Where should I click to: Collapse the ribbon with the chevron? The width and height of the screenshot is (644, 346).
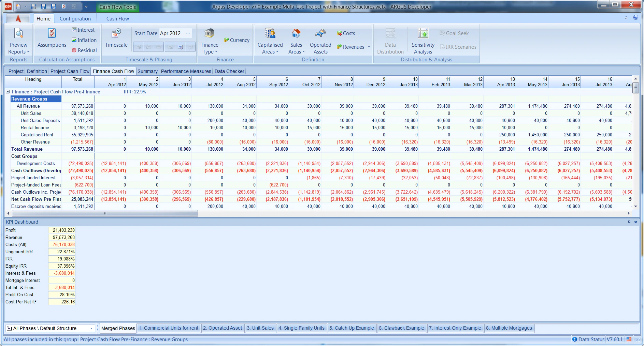point(626,18)
